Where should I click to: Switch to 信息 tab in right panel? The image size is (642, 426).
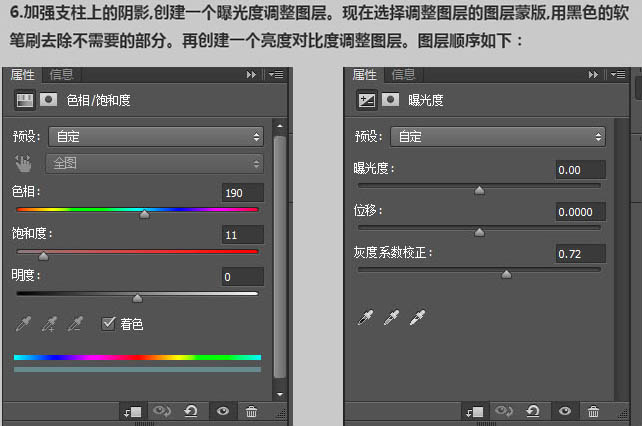click(403, 75)
